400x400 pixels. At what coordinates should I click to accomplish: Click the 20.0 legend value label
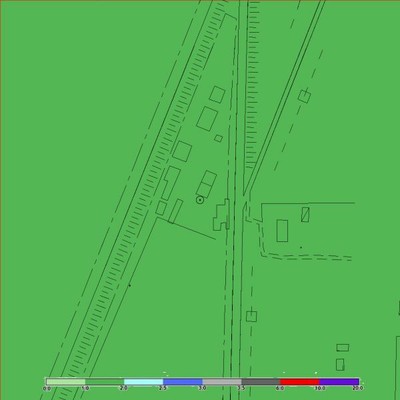coord(358,388)
